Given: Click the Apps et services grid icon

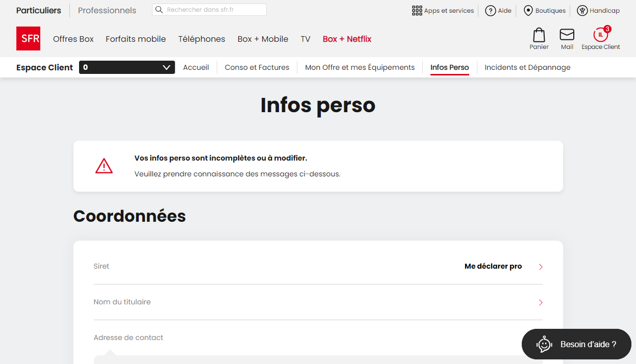Looking at the screenshot, I should click(x=417, y=10).
